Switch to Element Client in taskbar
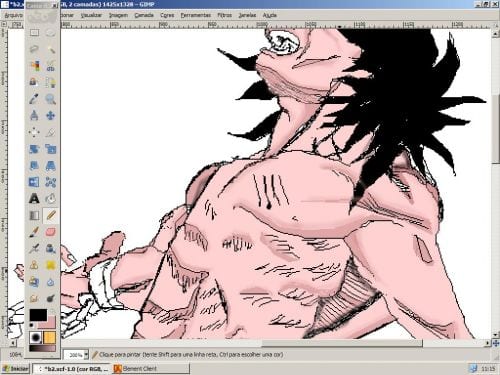The height and width of the screenshot is (375, 500). (x=151, y=369)
